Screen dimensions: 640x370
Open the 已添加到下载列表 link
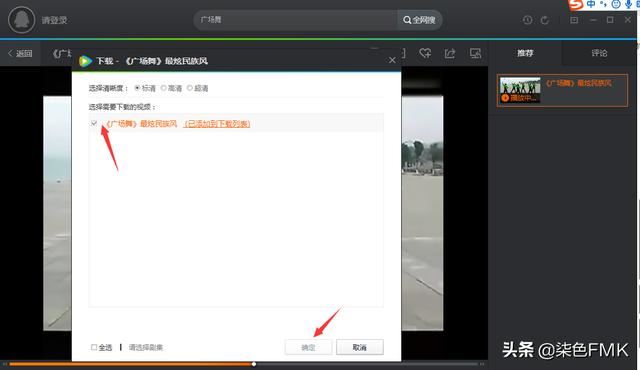point(217,124)
